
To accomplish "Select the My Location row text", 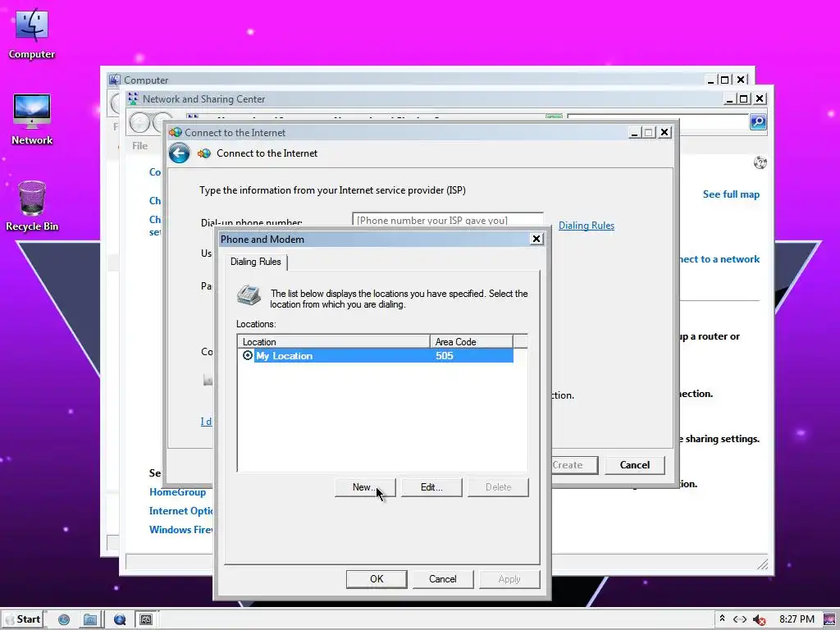I will click(x=284, y=356).
